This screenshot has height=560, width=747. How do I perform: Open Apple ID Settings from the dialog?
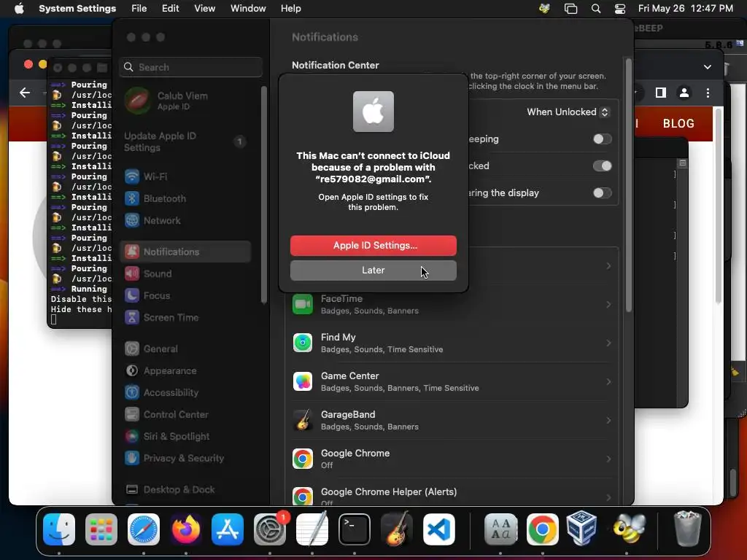pyautogui.click(x=373, y=245)
